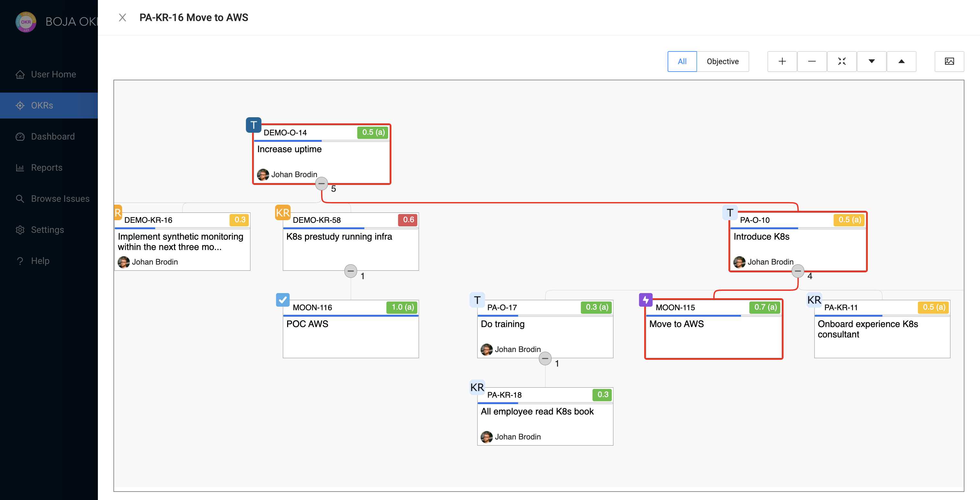
Task: Click the KR icon on PA-KR-18 card
Action: pyautogui.click(x=477, y=387)
